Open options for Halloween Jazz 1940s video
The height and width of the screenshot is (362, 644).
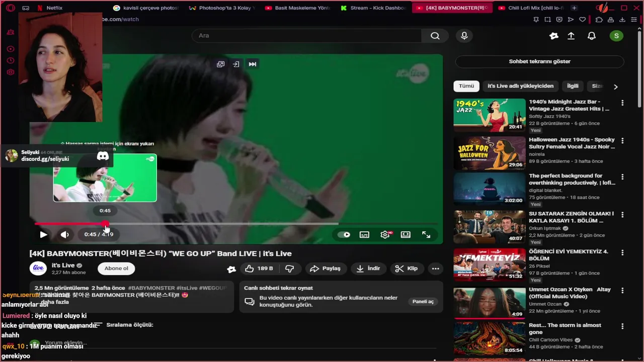point(622,141)
